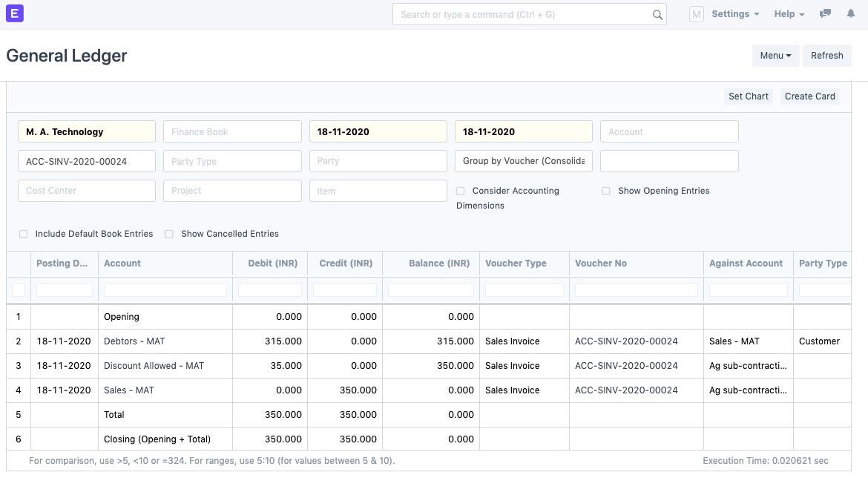This screenshot has width=868, height=501.
Task: Focus the Cost Center filter field
Action: pyautogui.click(x=87, y=191)
